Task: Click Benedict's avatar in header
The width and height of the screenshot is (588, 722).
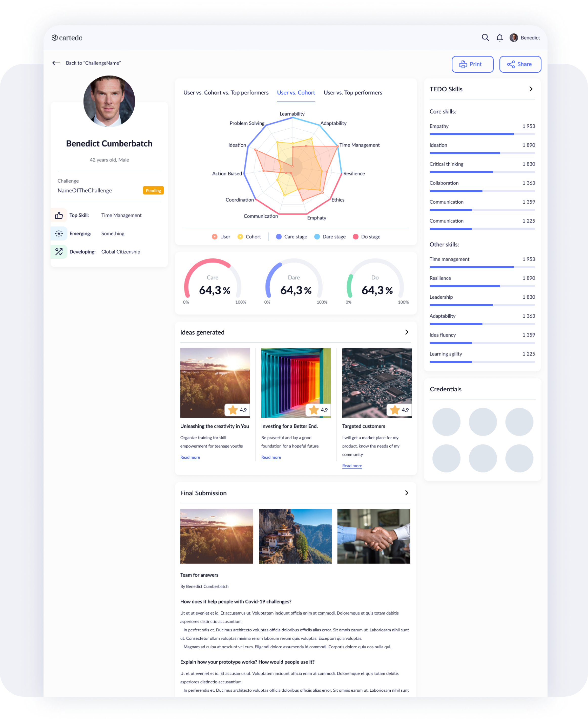Action: coord(513,38)
